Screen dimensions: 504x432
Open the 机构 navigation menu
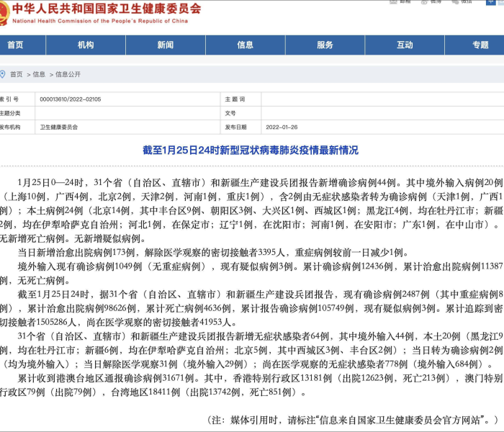[86, 45]
